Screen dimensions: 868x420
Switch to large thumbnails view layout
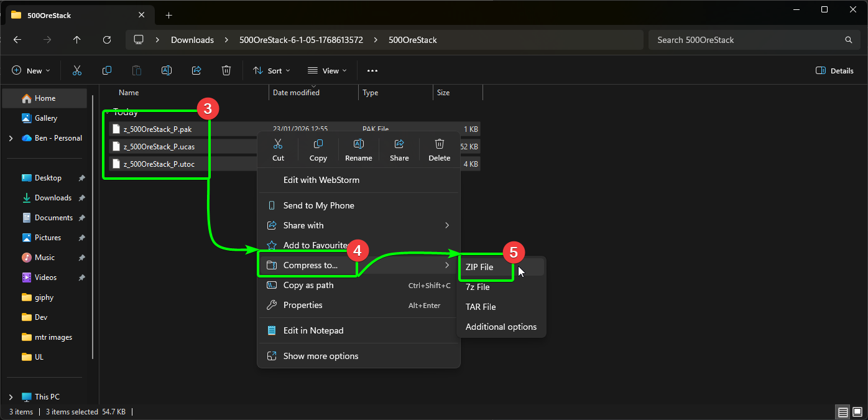click(x=857, y=412)
